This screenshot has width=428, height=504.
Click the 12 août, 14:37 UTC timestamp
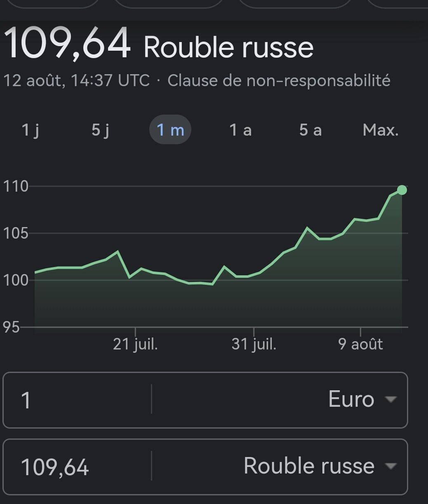(x=76, y=80)
